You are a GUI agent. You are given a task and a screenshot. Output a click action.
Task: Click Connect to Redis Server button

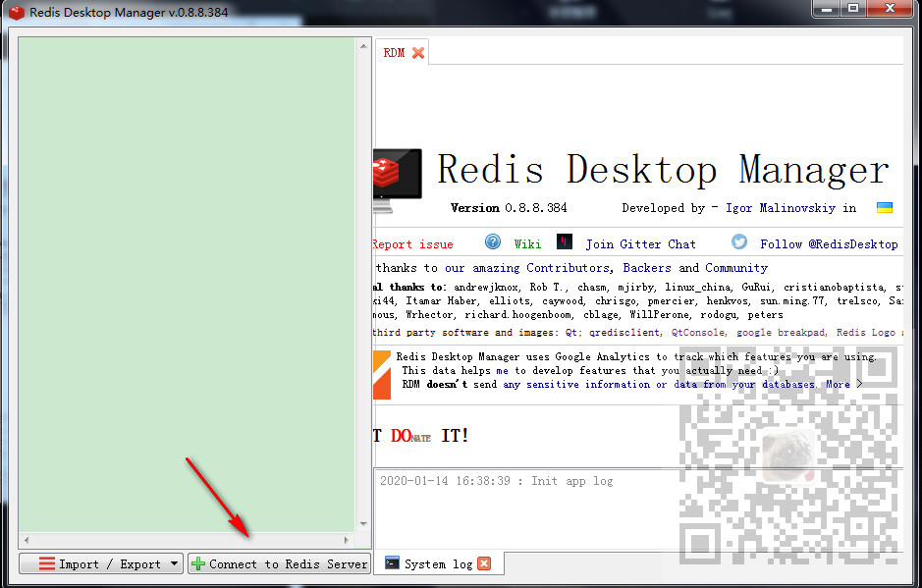point(279,563)
